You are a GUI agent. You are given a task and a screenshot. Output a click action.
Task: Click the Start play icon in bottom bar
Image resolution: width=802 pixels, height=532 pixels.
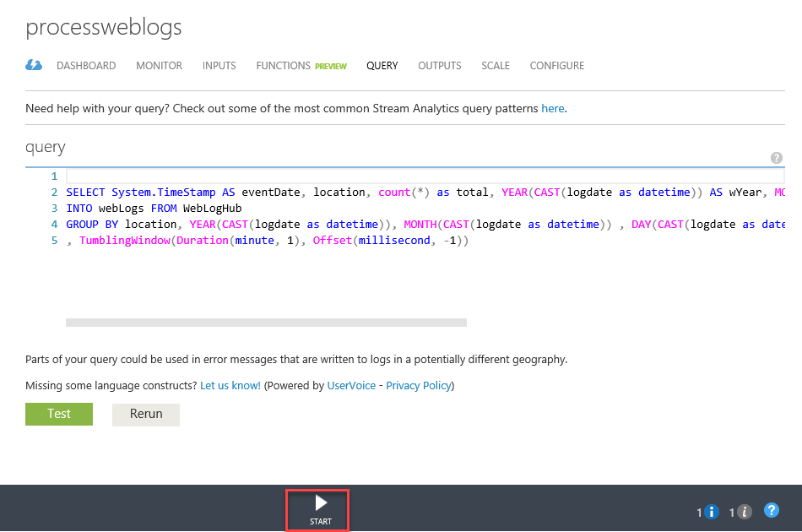321,503
